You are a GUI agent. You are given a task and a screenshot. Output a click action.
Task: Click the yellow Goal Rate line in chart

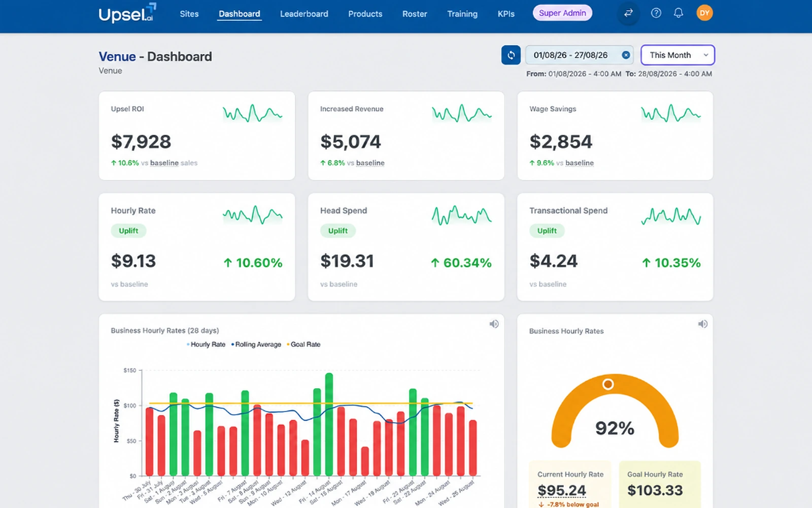click(x=311, y=403)
